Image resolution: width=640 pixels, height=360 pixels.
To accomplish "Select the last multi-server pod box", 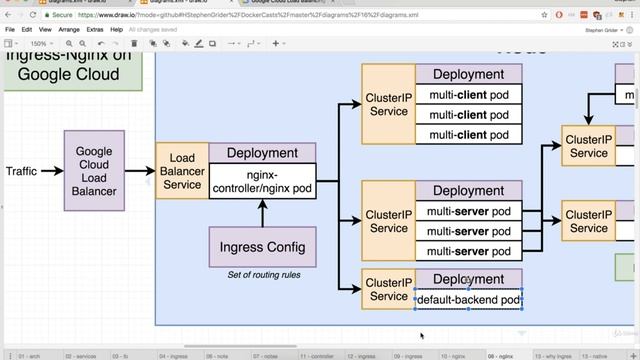I will [x=469, y=251].
